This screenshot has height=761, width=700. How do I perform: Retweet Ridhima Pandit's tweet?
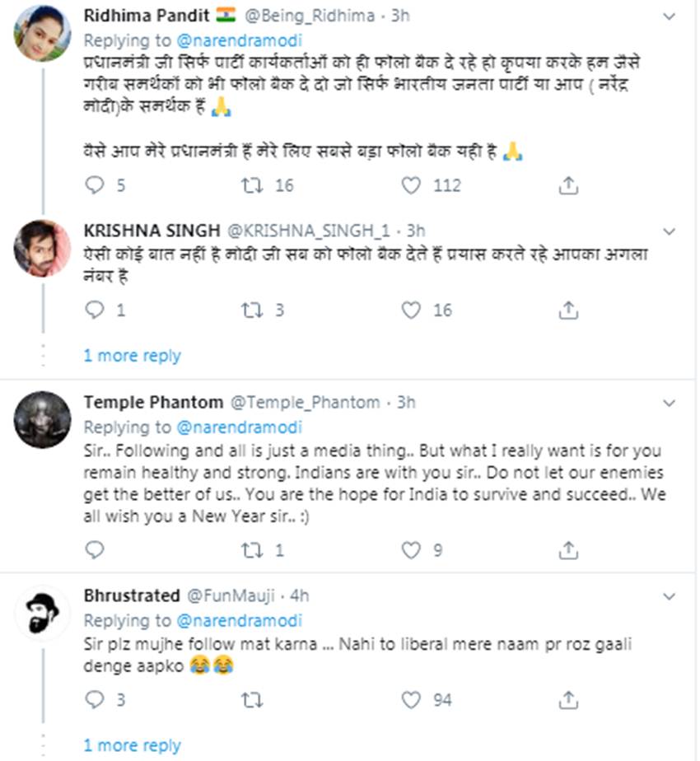tap(252, 186)
